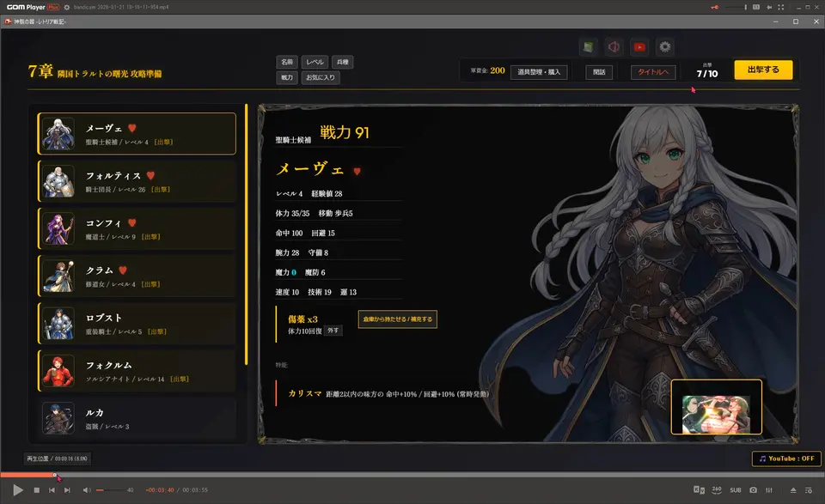Click the red speaker sound icon
Image resolution: width=825 pixels, height=504 pixels.
pyautogui.click(x=613, y=46)
